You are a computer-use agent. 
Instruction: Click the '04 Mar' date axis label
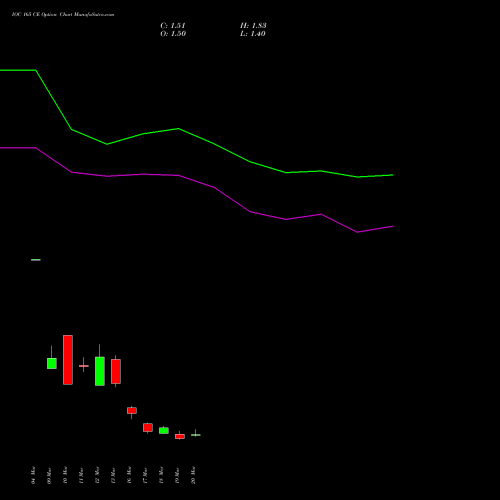tap(33, 475)
